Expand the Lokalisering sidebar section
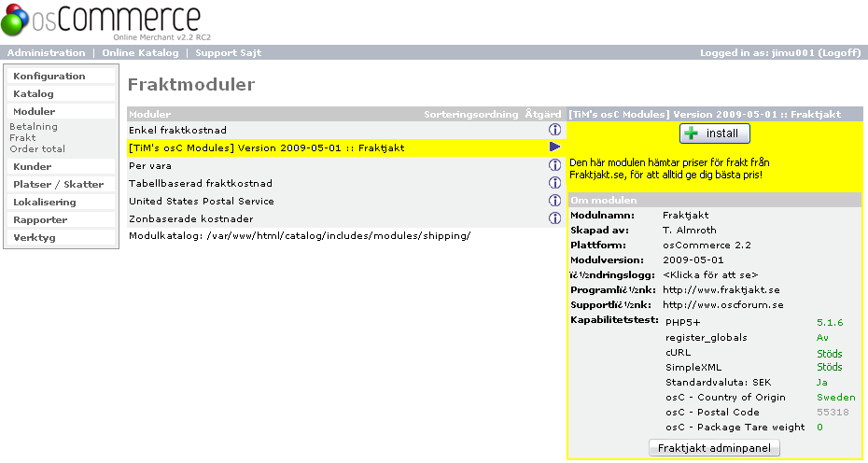Viewport: 868px width, 463px height. coord(61,202)
